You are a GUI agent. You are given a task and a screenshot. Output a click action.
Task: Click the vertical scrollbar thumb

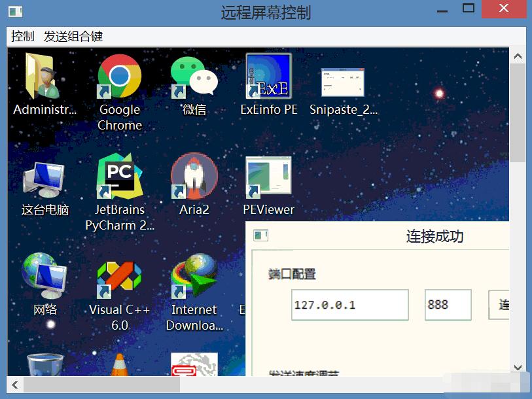tap(518, 113)
